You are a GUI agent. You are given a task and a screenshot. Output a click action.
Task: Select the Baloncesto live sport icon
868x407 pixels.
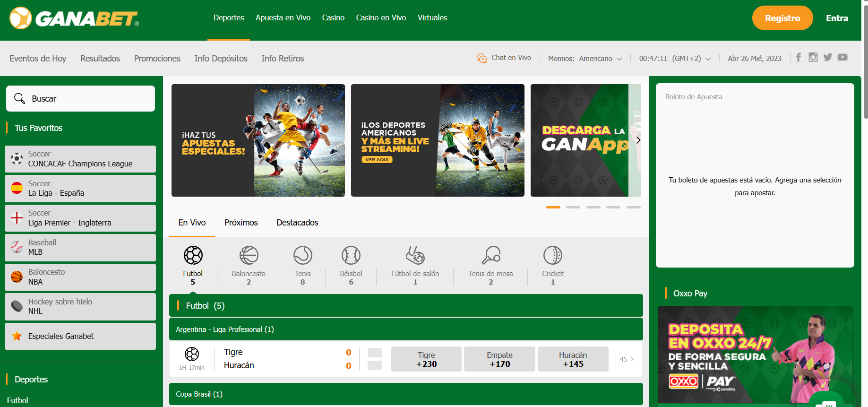[x=249, y=255]
